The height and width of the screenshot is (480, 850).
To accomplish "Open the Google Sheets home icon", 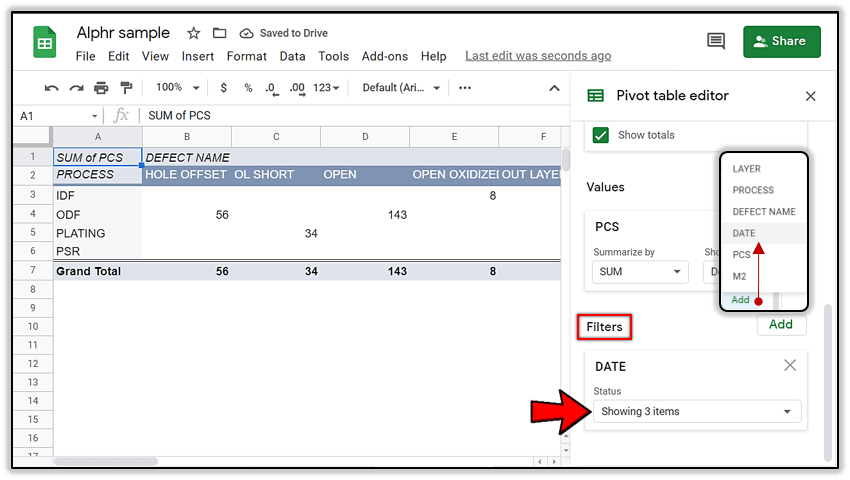I will tap(45, 43).
